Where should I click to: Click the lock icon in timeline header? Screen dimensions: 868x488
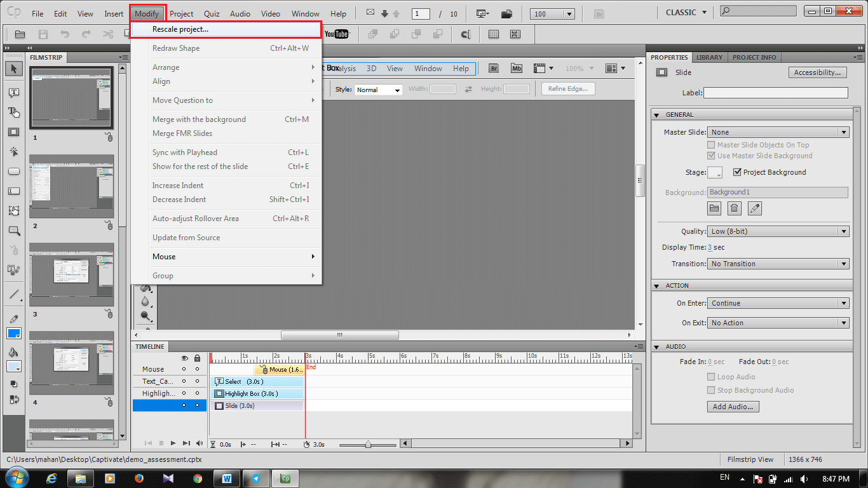[x=197, y=358]
